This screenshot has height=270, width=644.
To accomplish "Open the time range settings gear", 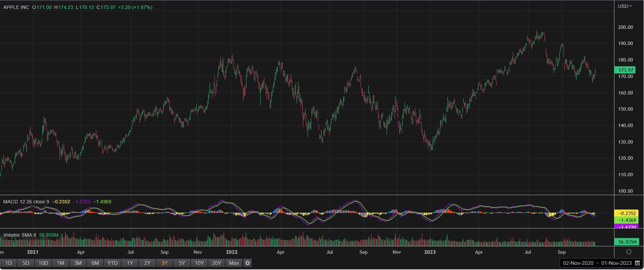I will point(247,263).
